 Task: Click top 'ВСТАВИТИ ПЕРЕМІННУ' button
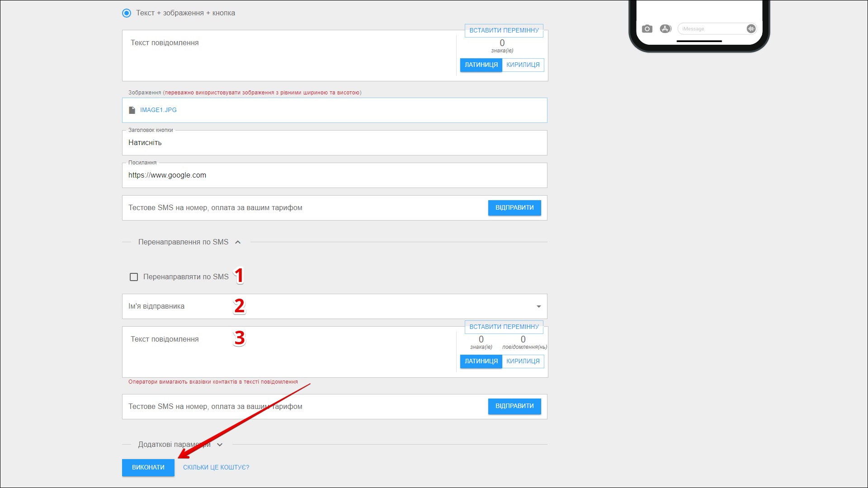click(504, 31)
